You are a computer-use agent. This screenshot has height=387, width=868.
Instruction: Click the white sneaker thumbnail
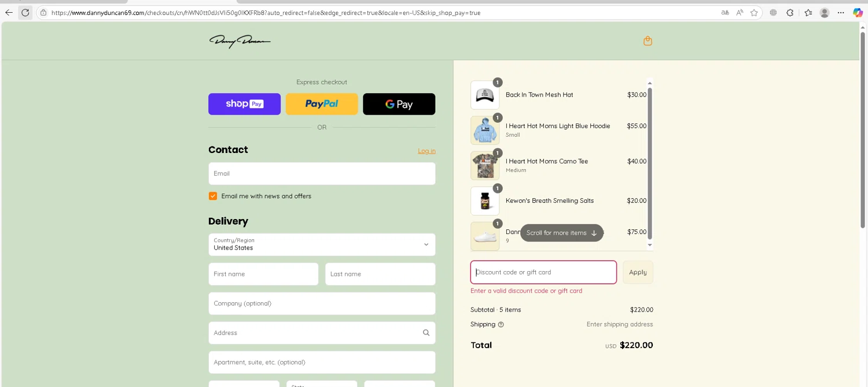485,236
